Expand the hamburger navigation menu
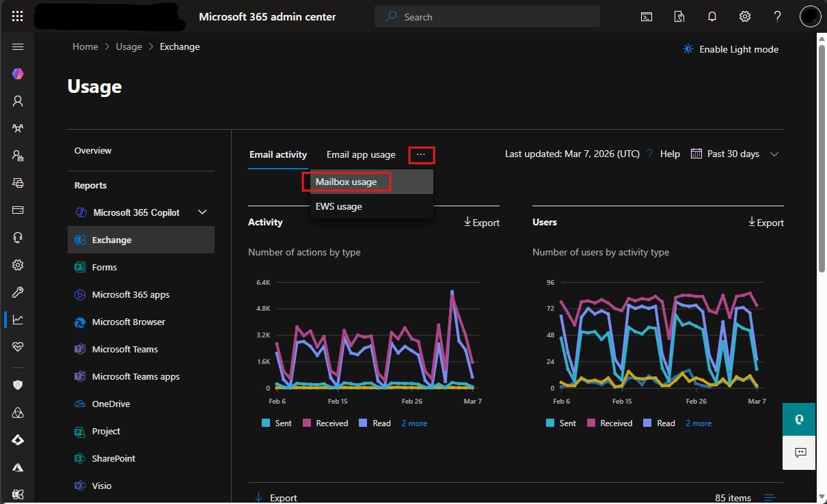 (x=18, y=46)
